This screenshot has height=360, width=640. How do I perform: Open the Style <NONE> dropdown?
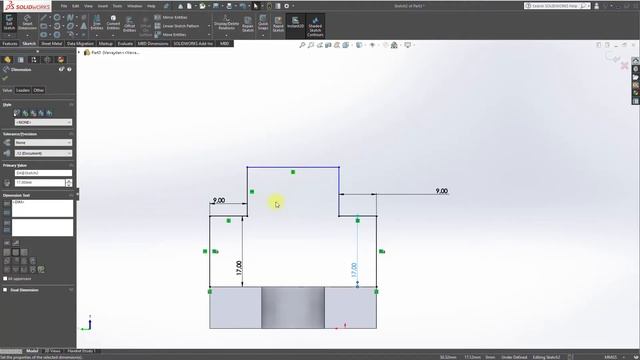click(x=43, y=122)
